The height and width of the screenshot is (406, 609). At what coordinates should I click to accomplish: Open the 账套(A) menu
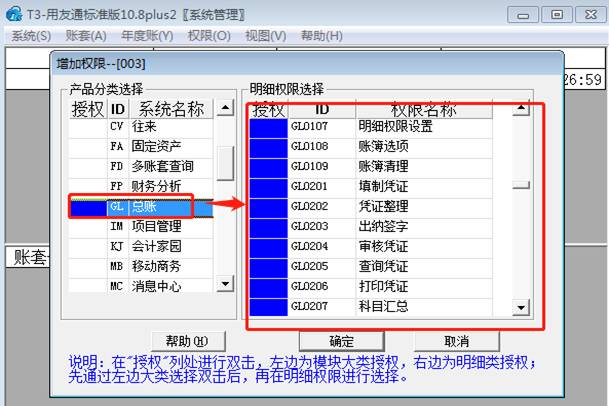[86, 35]
